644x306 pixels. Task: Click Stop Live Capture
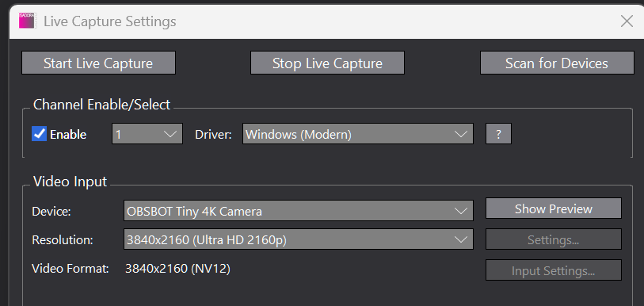point(327,63)
